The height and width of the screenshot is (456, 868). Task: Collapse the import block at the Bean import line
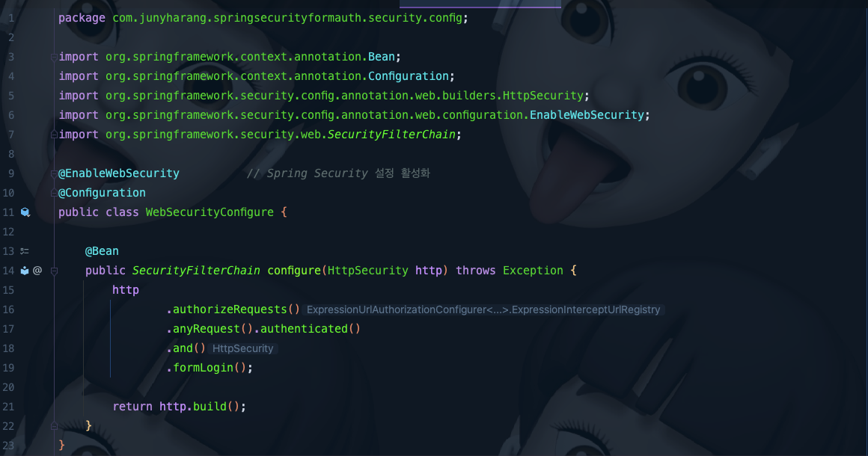tap(54, 57)
